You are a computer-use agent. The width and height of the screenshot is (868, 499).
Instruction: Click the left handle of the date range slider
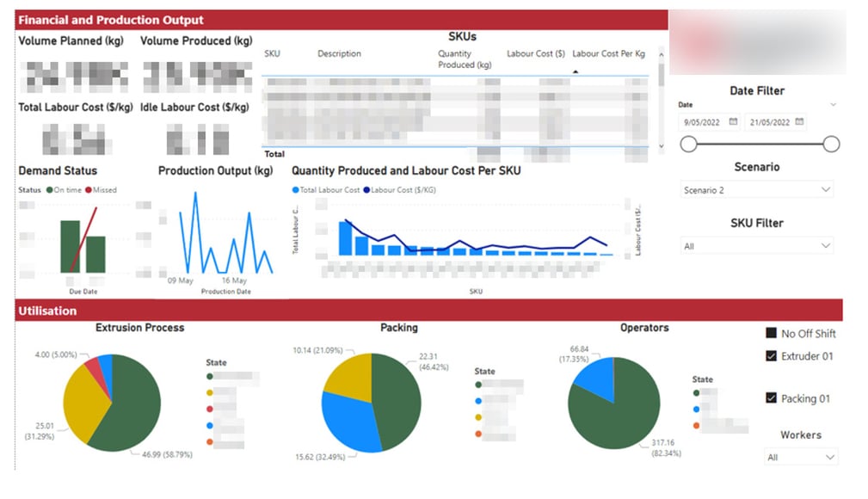point(688,143)
